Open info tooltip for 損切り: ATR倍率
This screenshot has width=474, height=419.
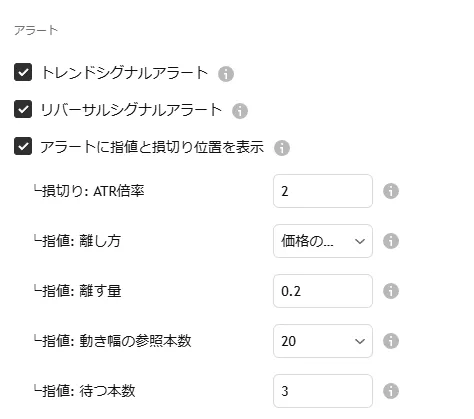pyautogui.click(x=391, y=191)
